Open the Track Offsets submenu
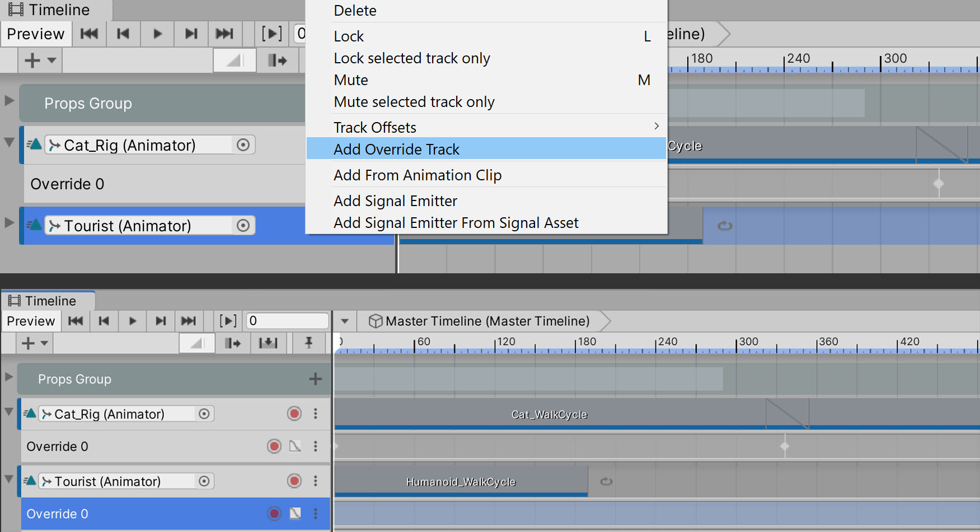980x532 pixels. (486, 128)
